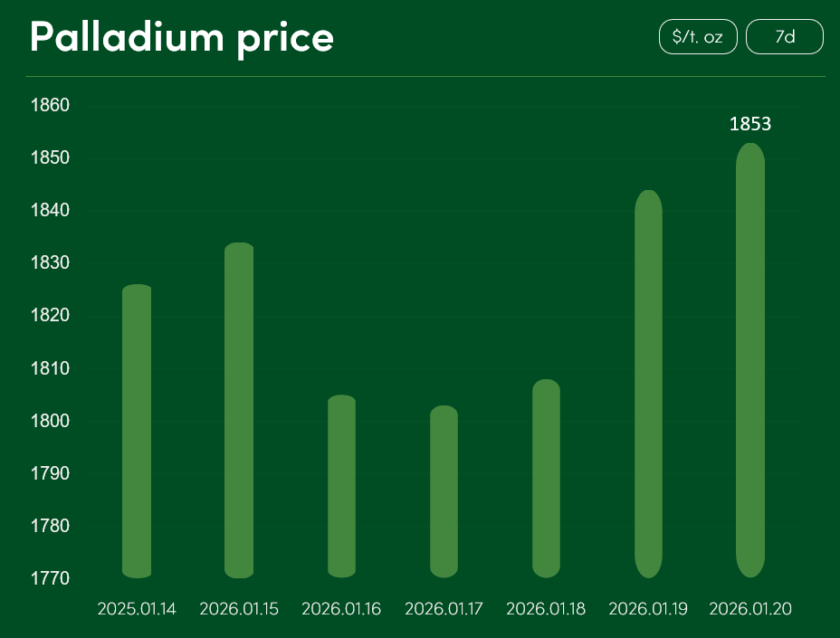Select the bar for 2026.01.16
The height and width of the screenshot is (638, 840).
pyautogui.click(x=341, y=486)
